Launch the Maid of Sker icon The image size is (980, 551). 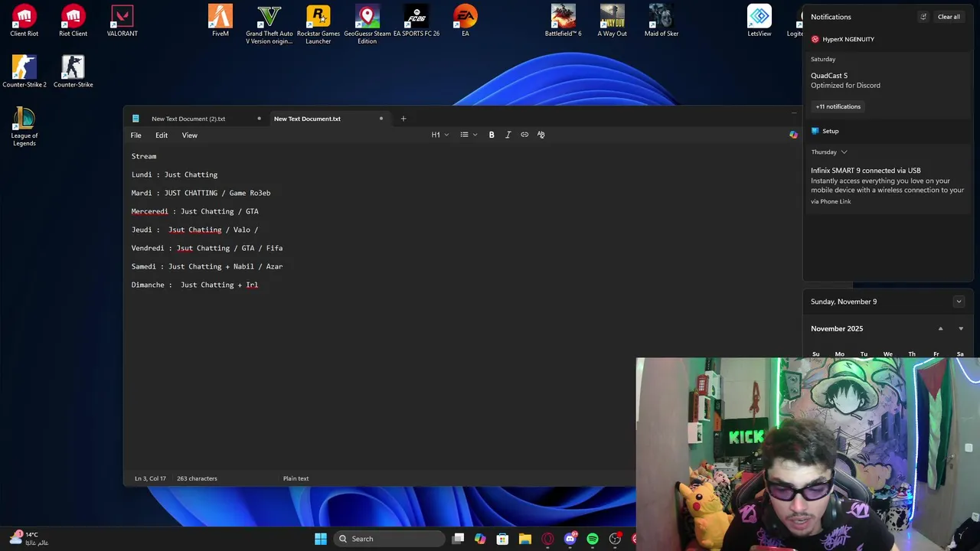point(661,21)
